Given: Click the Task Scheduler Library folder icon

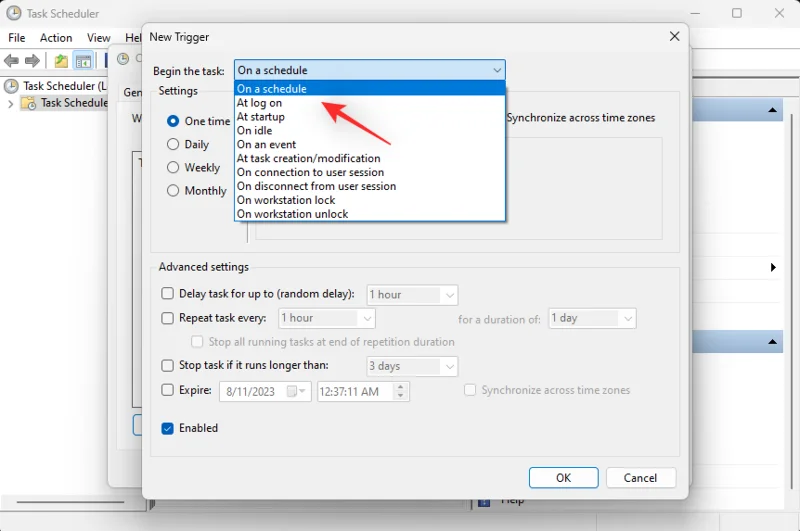Looking at the screenshot, I should pos(28,103).
